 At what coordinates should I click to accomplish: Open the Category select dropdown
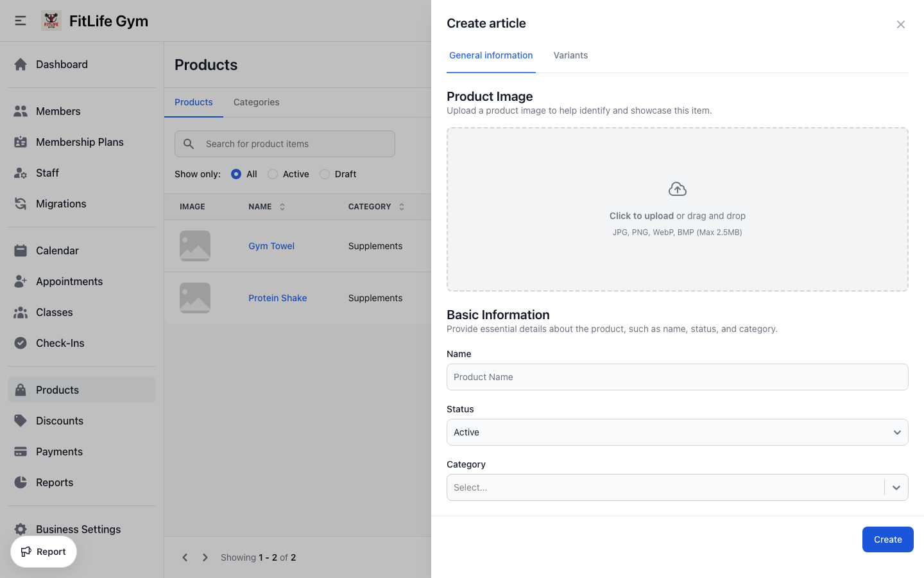coord(677,487)
